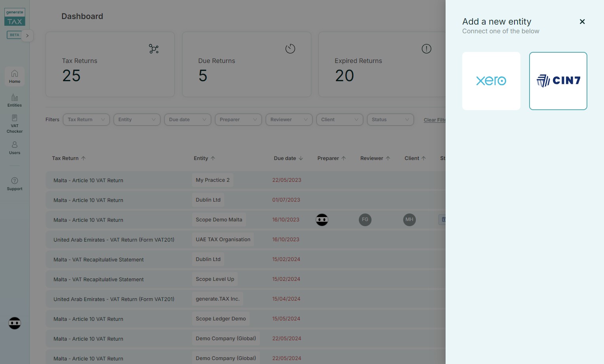Viewport: 604px width, 364px height.
Task: Close the Add a new entity panel
Action: point(582,22)
